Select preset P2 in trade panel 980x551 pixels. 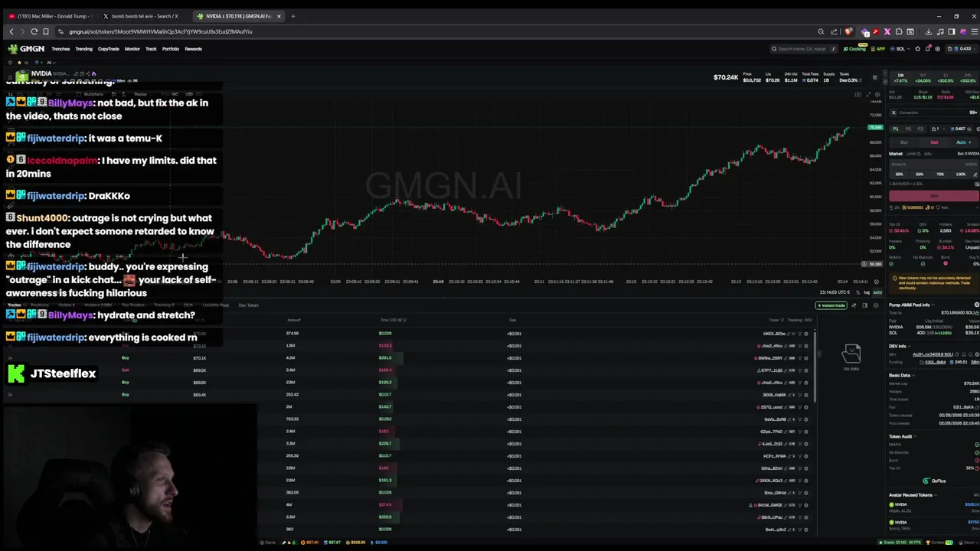click(908, 129)
